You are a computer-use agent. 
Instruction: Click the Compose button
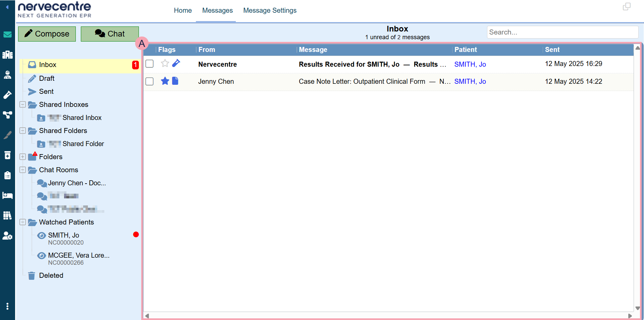coord(47,34)
